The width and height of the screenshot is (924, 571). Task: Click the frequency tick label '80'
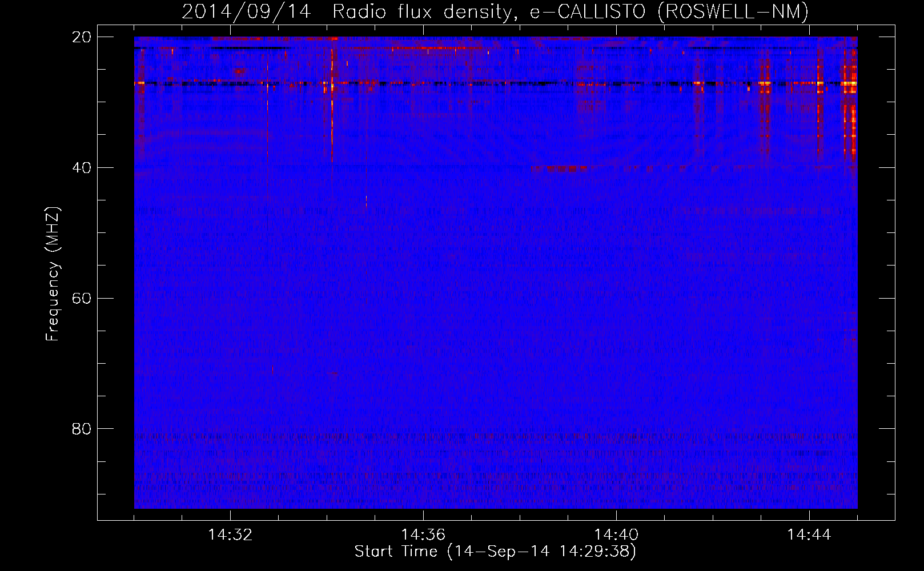[x=82, y=429]
